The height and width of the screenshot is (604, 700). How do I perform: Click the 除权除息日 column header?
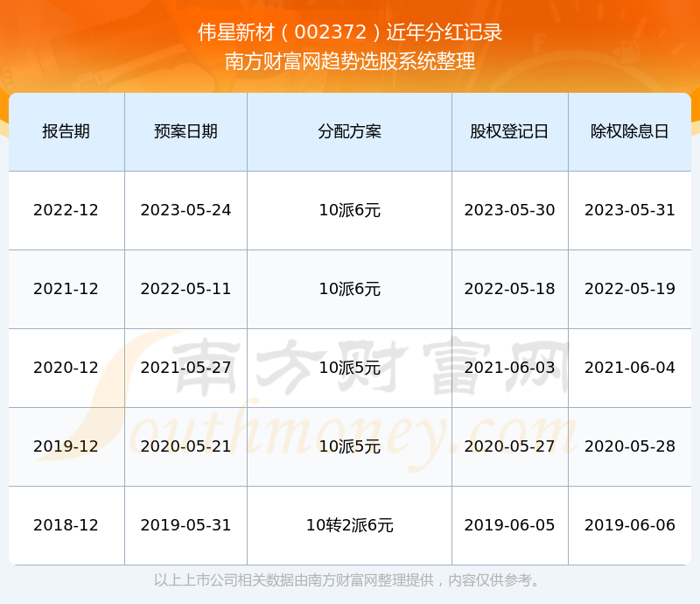click(629, 131)
